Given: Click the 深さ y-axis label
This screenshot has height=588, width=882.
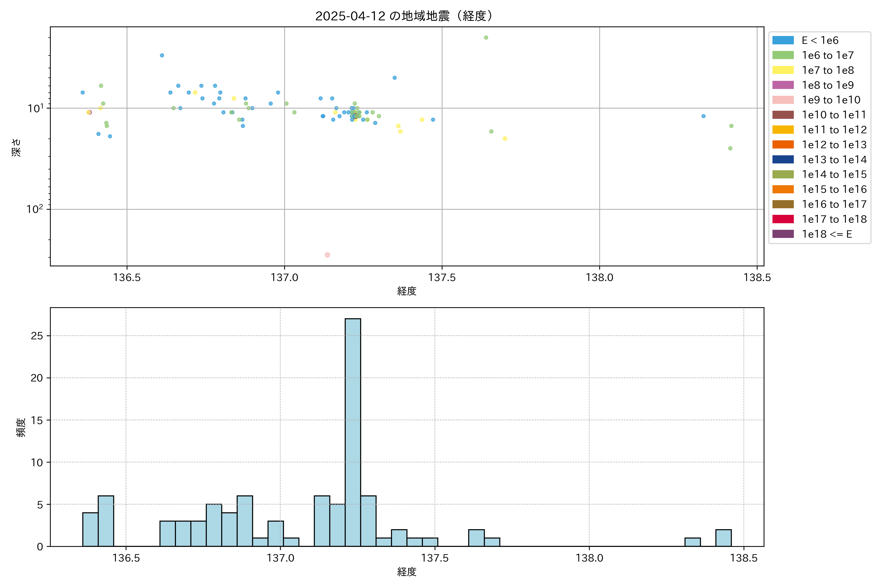Looking at the screenshot, I should pos(16,147).
